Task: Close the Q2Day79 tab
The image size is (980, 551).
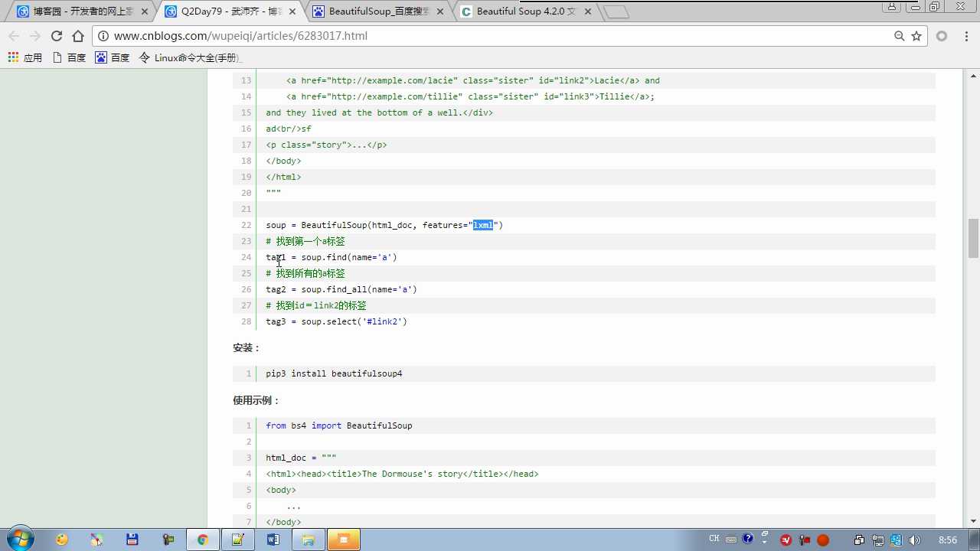Action: pyautogui.click(x=292, y=11)
